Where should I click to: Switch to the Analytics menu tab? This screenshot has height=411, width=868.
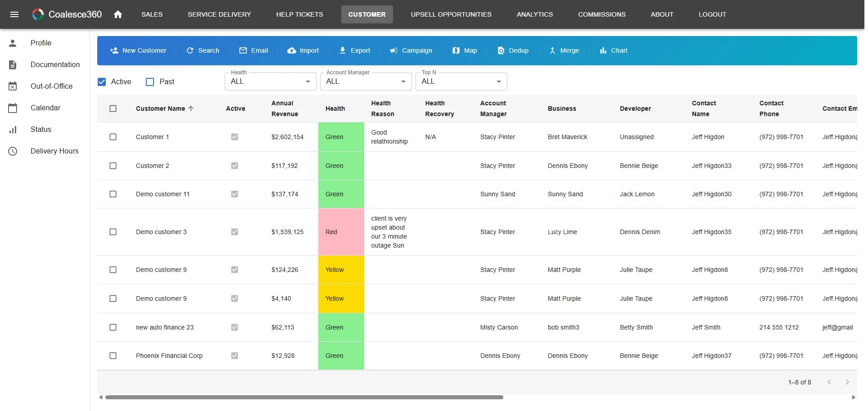535,14
